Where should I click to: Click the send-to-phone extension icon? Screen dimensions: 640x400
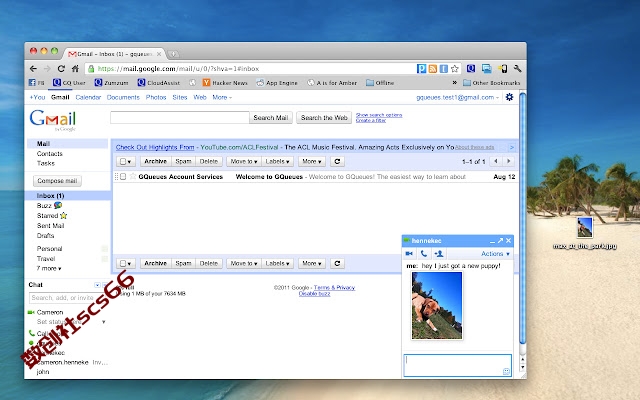[502, 69]
